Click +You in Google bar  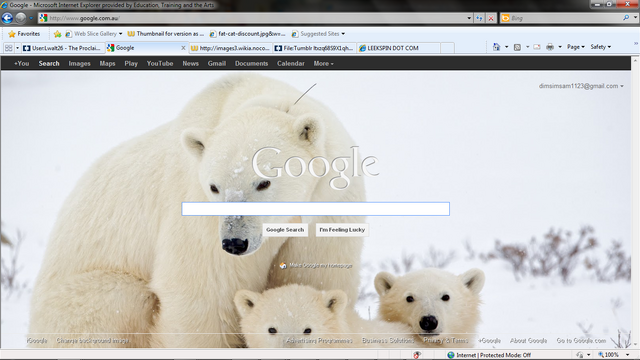click(22, 64)
